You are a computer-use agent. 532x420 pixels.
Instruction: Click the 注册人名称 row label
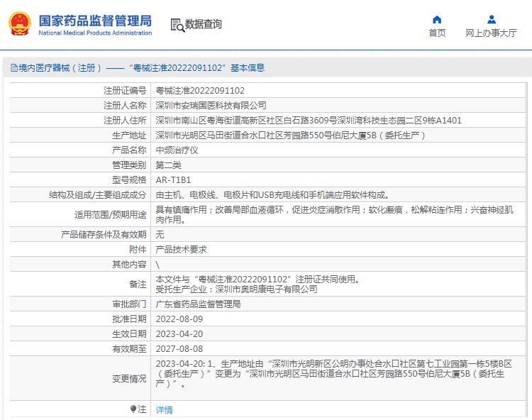point(125,106)
